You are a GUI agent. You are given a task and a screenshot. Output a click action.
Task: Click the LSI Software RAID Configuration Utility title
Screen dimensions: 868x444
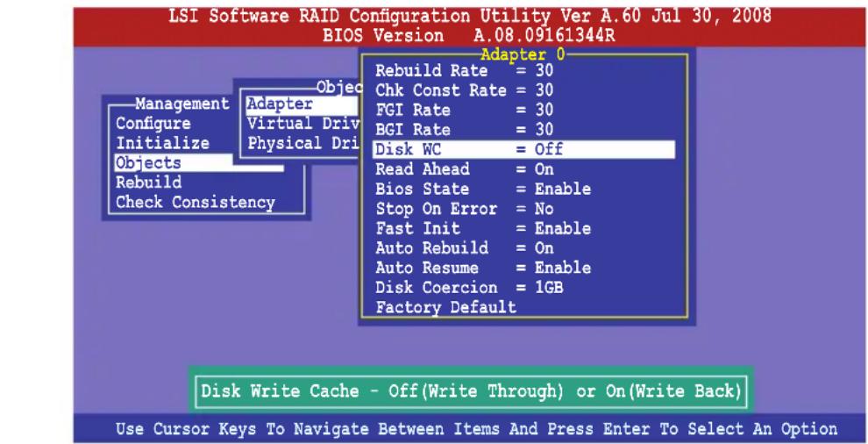(469, 16)
